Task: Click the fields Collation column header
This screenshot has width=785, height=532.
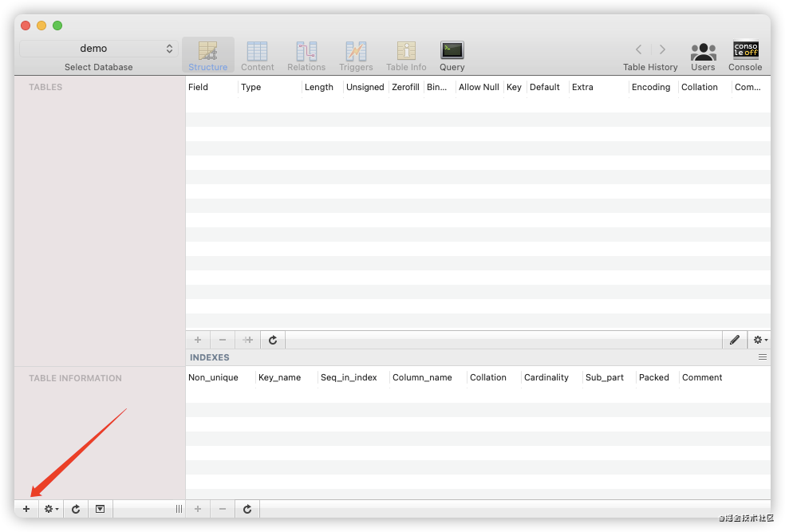Action: click(x=705, y=87)
